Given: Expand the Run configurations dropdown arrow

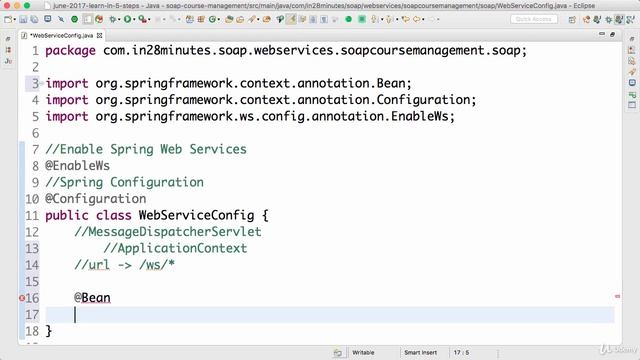Looking at the screenshot, I should coord(134,20).
